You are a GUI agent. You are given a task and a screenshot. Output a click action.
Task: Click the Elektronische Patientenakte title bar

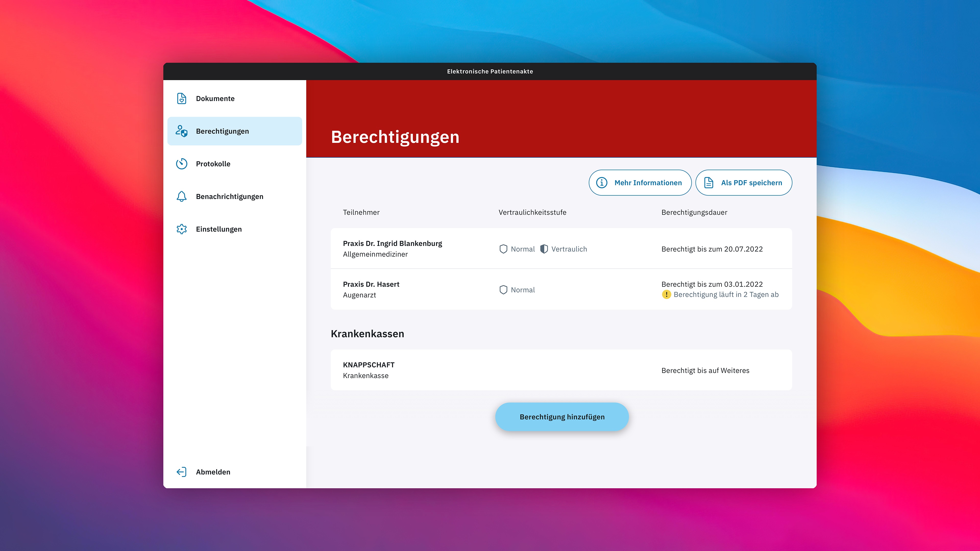[490, 71]
